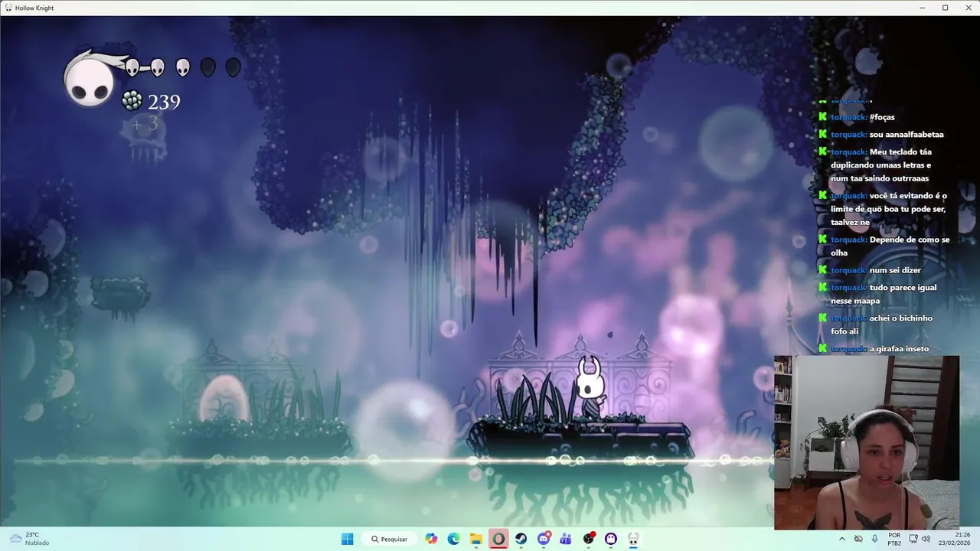980x551 pixels.
Task: Click the Hollow Knight title bar icon
Action: point(8,8)
